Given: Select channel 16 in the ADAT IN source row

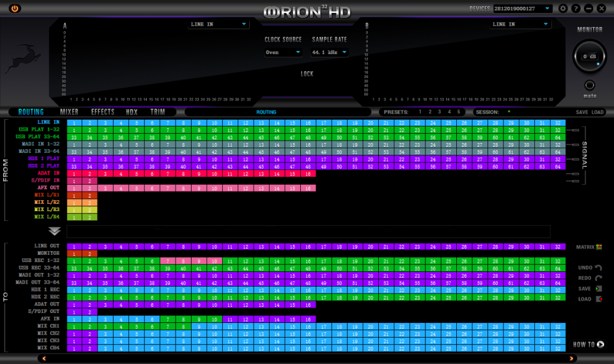Looking at the screenshot, I should click(308, 174).
